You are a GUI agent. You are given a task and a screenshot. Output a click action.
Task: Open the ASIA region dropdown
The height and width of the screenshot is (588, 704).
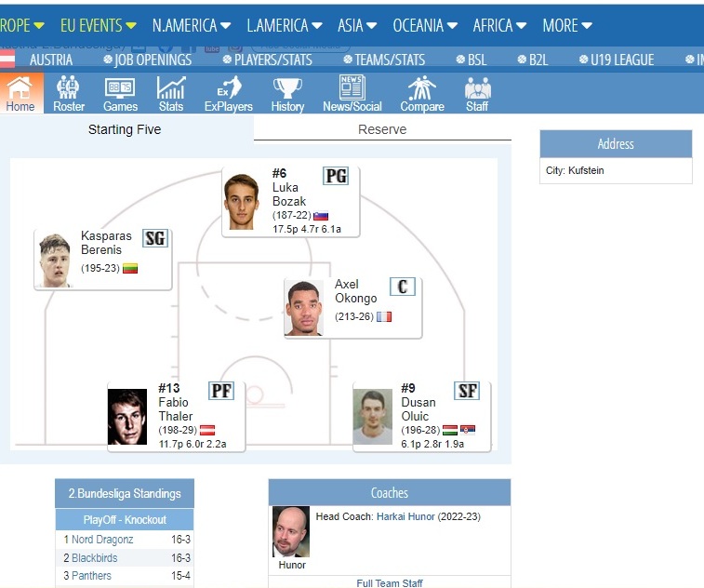point(357,25)
